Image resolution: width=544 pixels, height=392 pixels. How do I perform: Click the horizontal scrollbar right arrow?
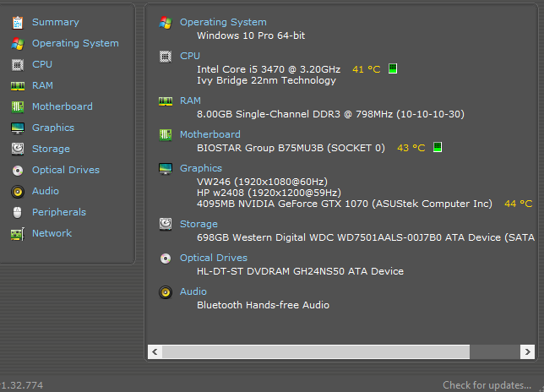point(527,351)
